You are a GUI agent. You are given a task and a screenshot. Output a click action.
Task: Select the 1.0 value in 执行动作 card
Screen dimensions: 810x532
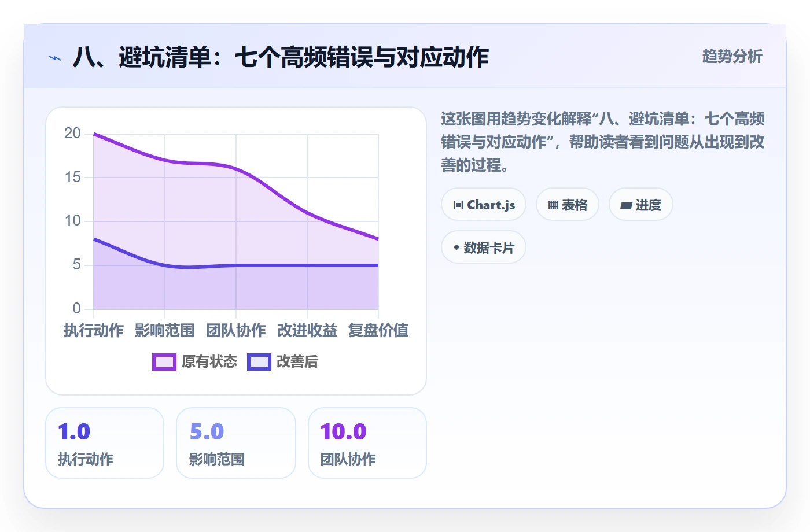coord(74,431)
